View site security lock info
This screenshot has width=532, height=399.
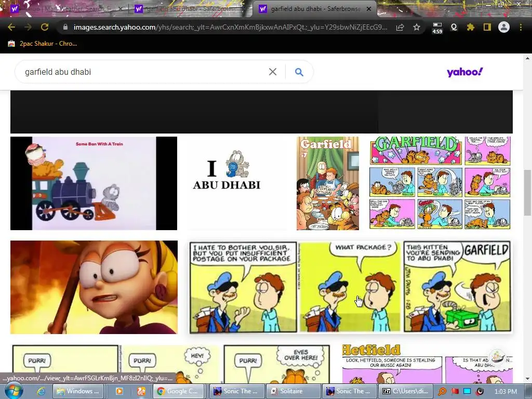(x=65, y=27)
